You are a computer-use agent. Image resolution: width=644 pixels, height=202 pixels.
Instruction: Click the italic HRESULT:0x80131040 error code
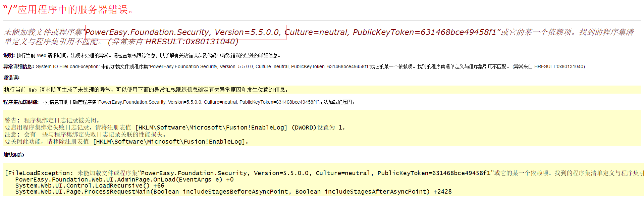pos(192,42)
